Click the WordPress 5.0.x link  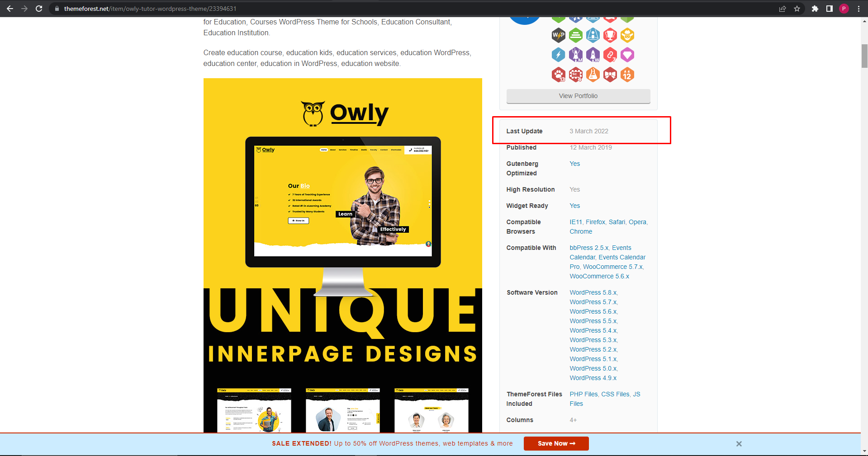[x=593, y=368]
